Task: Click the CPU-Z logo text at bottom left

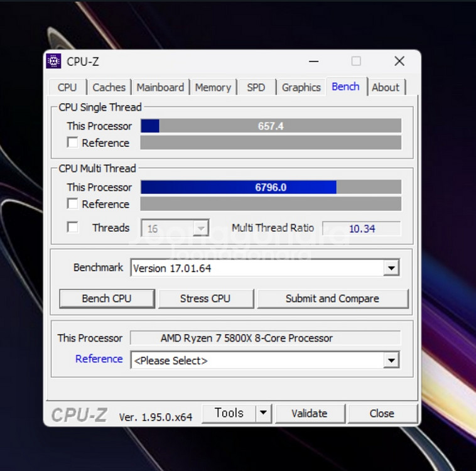Action: [x=79, y=415]
